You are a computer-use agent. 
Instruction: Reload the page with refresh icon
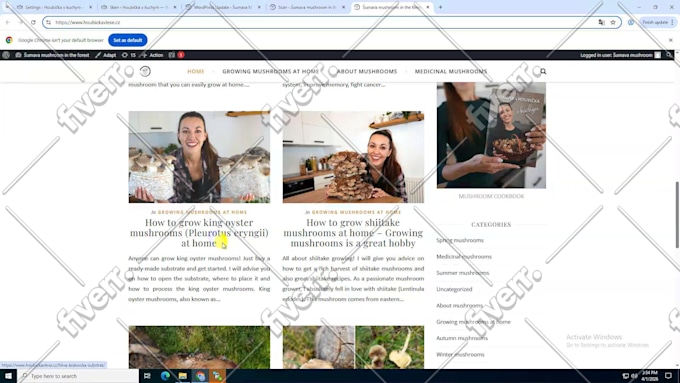click(33, 22)
